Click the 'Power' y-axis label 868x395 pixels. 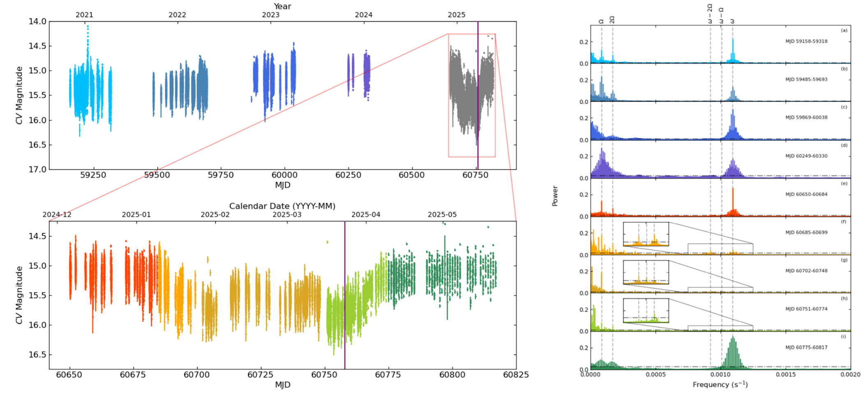point(555,196)
